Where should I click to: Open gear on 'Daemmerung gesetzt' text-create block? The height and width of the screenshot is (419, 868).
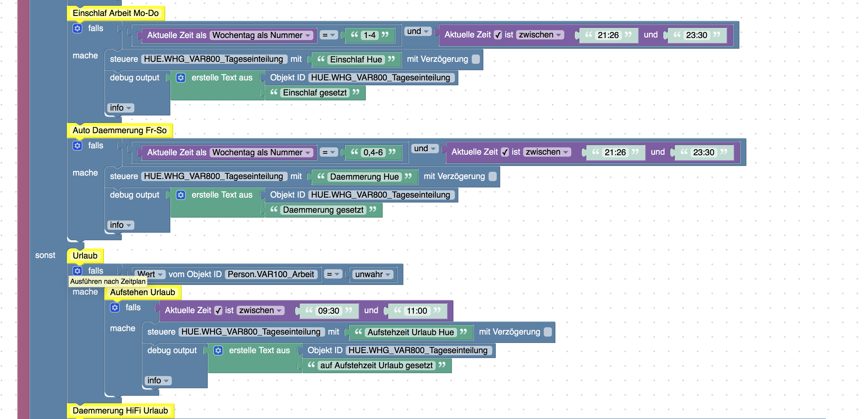point(181,195)
